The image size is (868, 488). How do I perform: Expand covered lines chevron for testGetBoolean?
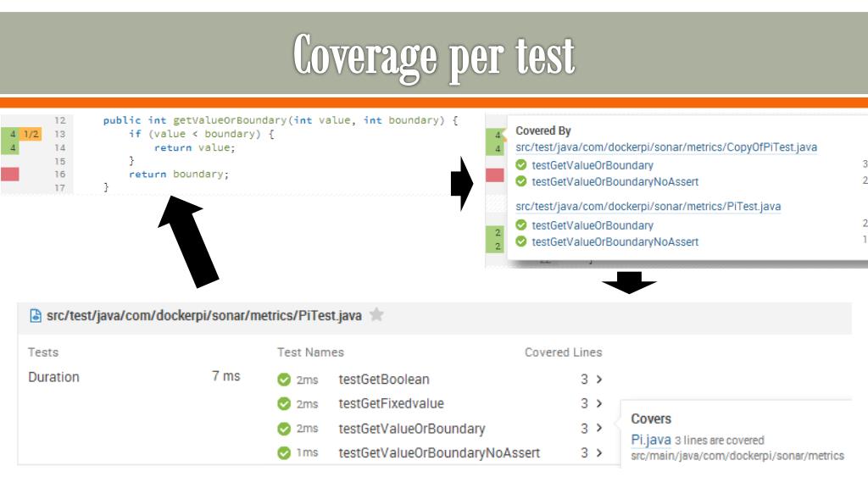click(x=599, y=380)
